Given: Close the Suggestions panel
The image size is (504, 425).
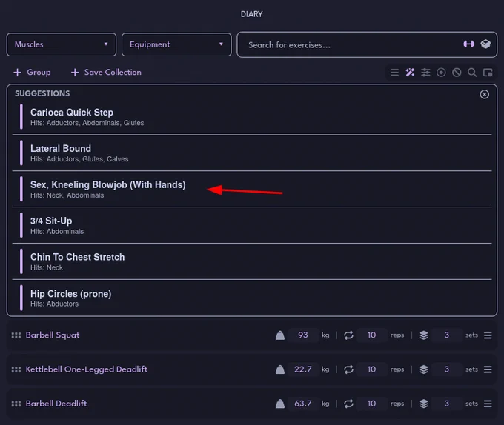Looking at the screenshot, I should coord(485,94).
